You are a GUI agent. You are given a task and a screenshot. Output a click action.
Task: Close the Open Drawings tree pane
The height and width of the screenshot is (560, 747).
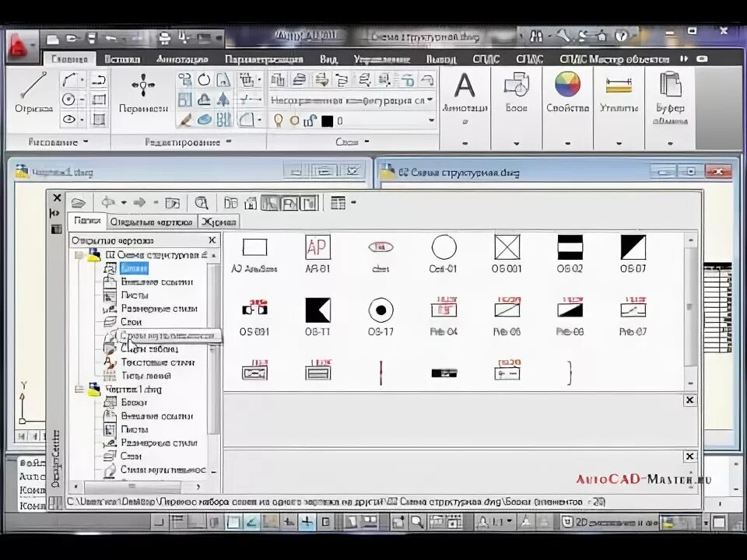click(212, 240)
